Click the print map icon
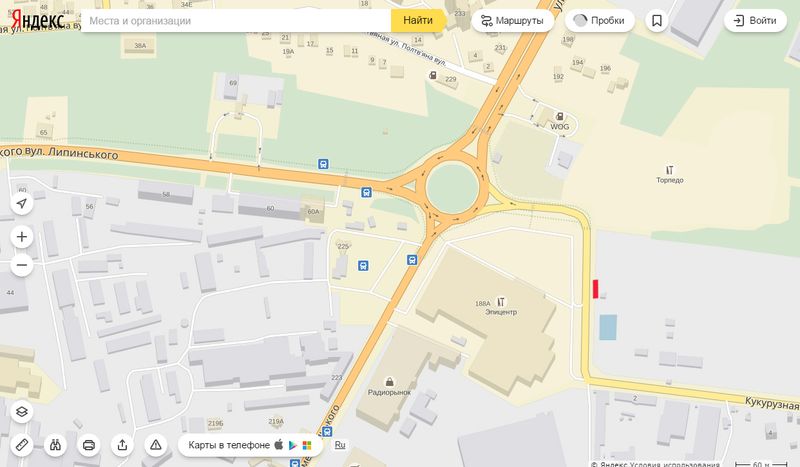Image resolution: width=800 pixels, height=467 pixels. pyautogui.click(x=89, y=445)
